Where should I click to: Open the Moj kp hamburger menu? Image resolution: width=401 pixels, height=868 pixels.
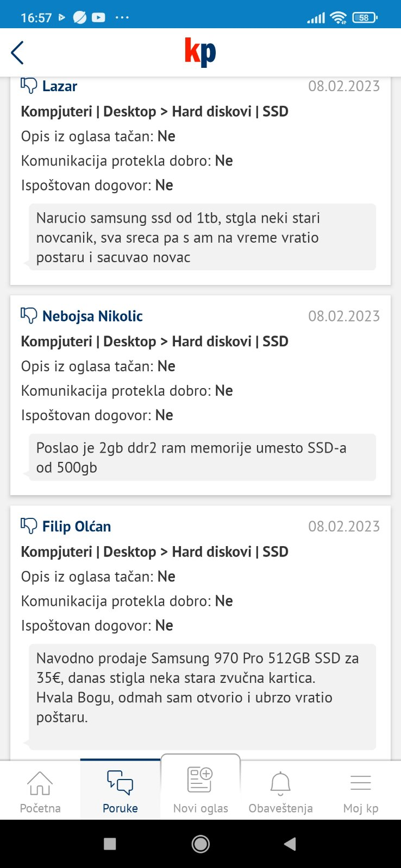coord(361,790)
